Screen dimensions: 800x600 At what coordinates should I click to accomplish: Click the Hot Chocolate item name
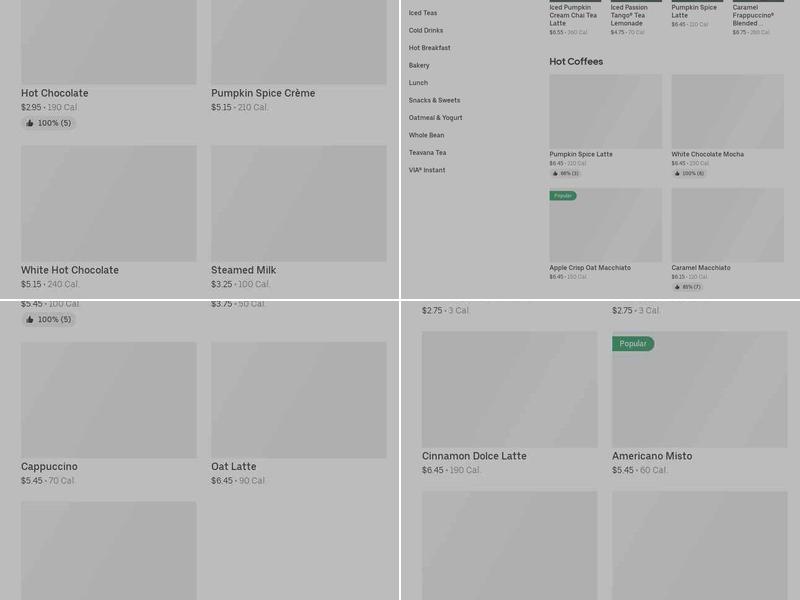(55, 93)
